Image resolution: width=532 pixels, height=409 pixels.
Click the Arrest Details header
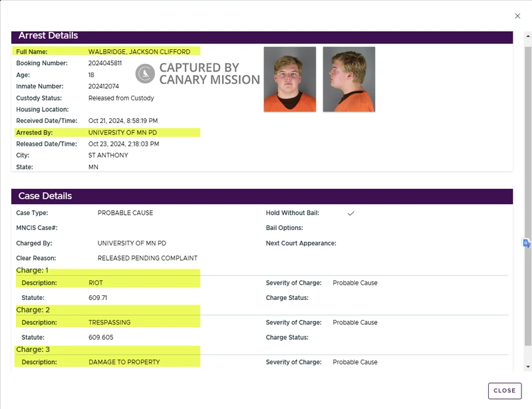point(262,37)
